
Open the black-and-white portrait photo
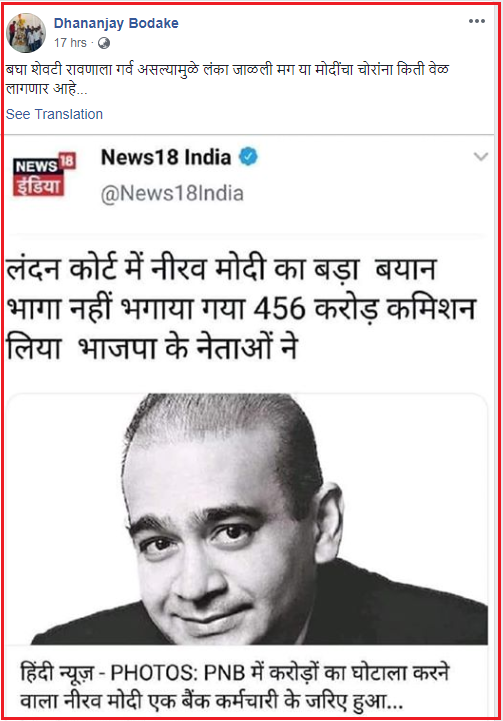[x=248, y=519]
